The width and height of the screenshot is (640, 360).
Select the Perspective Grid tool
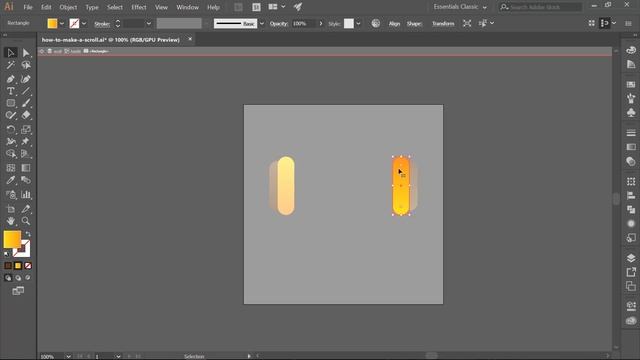tap(26, 154)
